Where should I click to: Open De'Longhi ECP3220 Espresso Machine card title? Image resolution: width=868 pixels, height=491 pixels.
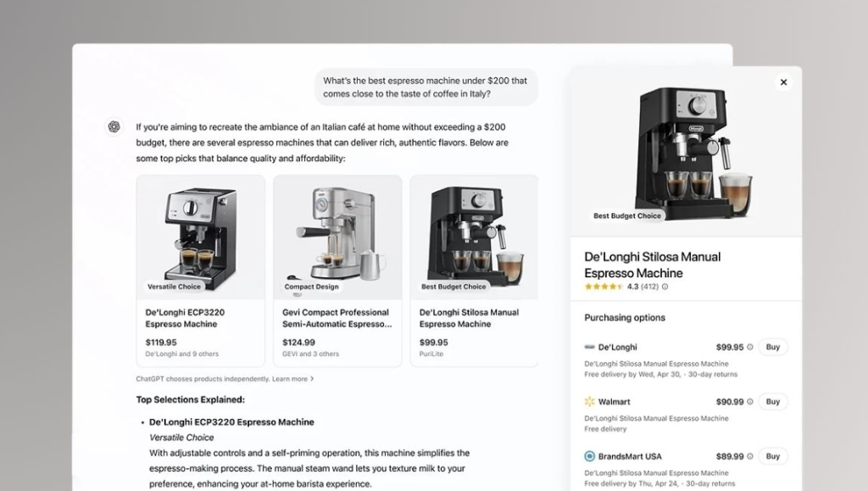coord(185,318)
